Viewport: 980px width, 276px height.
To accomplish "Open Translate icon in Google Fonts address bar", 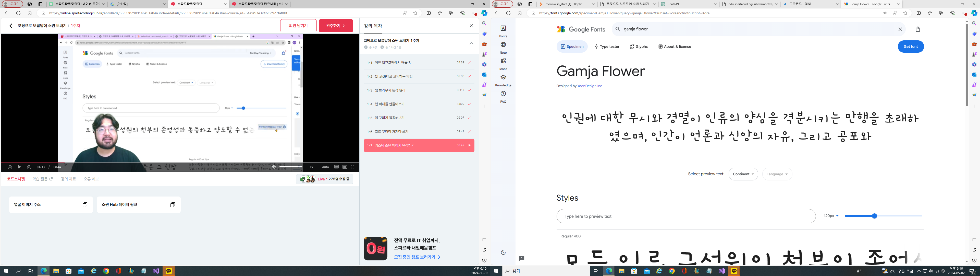I will coord(885,13).
